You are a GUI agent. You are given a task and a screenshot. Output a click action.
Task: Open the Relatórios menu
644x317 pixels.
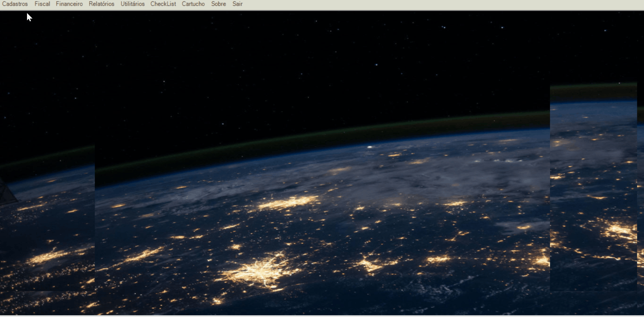(x=102, y=4)
